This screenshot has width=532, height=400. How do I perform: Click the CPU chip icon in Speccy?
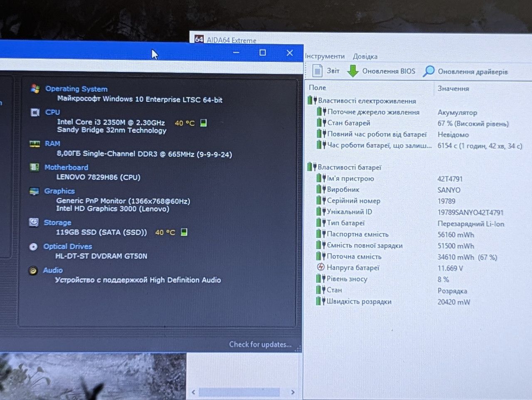tap(35, 112)
